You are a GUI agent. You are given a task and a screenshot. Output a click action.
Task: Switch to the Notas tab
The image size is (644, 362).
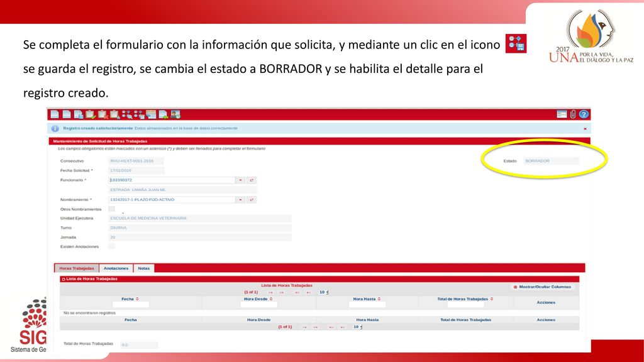144,268
